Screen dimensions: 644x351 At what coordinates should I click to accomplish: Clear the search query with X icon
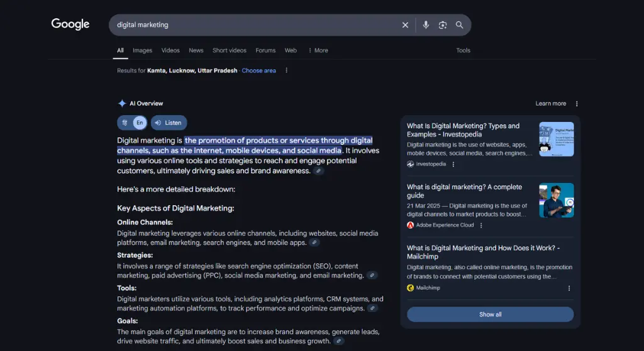405,25
